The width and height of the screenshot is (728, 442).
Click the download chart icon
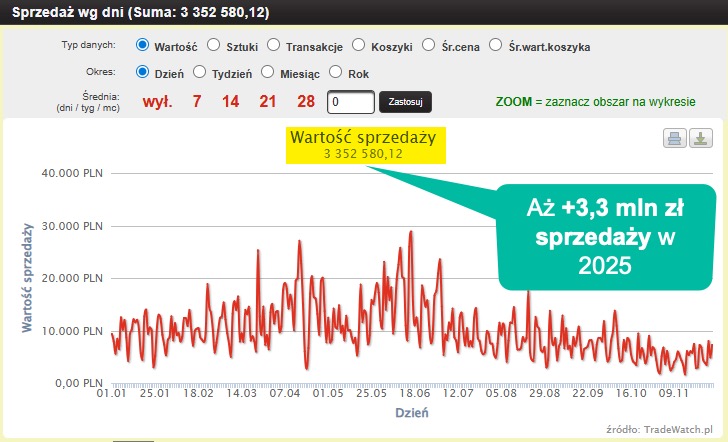click(700, 138)
